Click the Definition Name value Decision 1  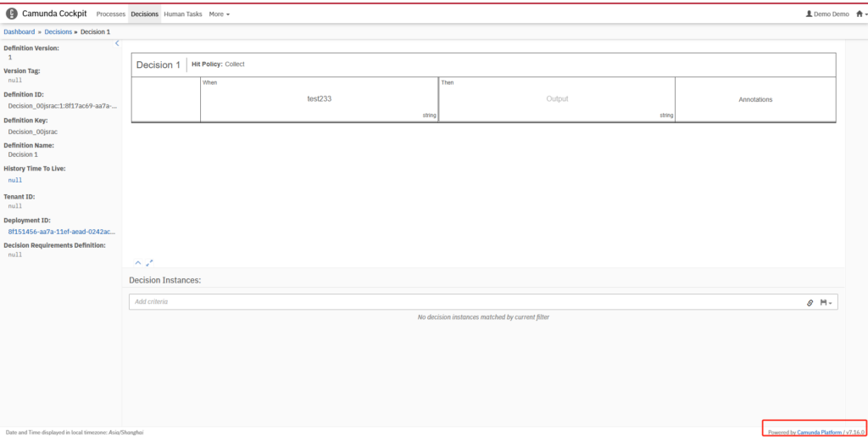click(23, 154)
